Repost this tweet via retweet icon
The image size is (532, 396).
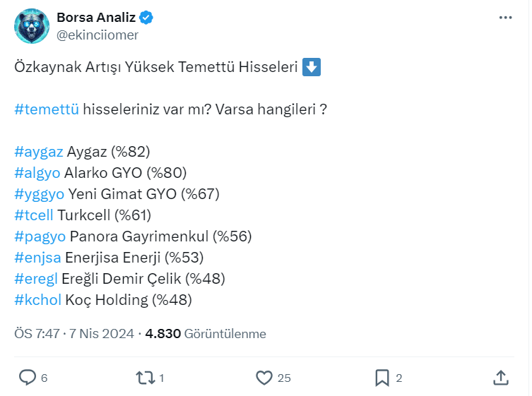coord(145,378)
